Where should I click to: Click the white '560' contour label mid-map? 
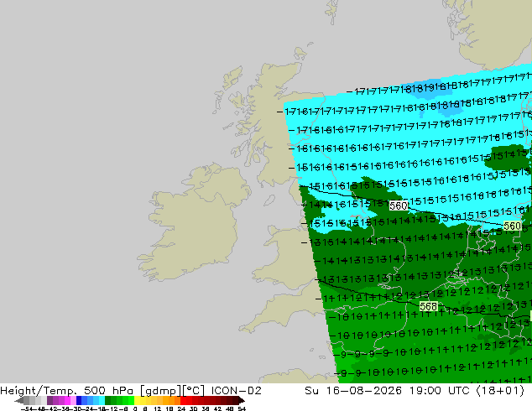pyautogui.click(x=399, y=205)
